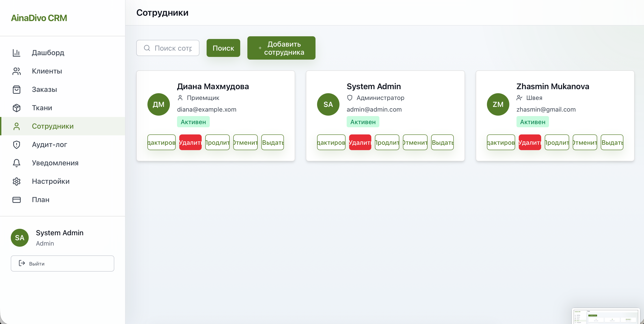Click the name Zhasmin Mukanova

553,86
